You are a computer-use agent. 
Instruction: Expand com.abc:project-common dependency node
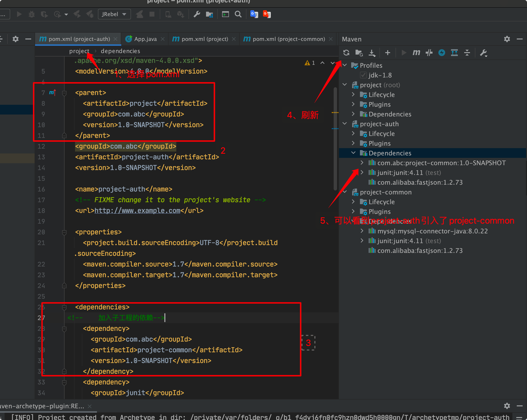click(362, 163)
